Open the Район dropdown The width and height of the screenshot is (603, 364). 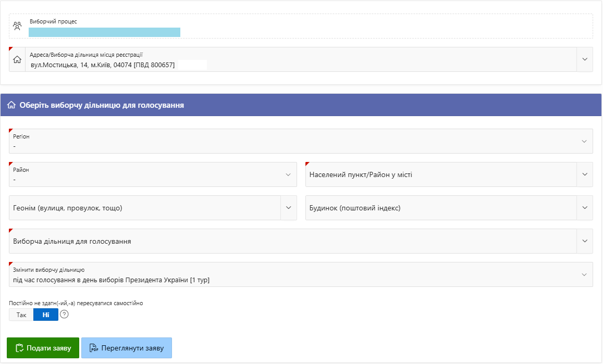pos(288,174)
